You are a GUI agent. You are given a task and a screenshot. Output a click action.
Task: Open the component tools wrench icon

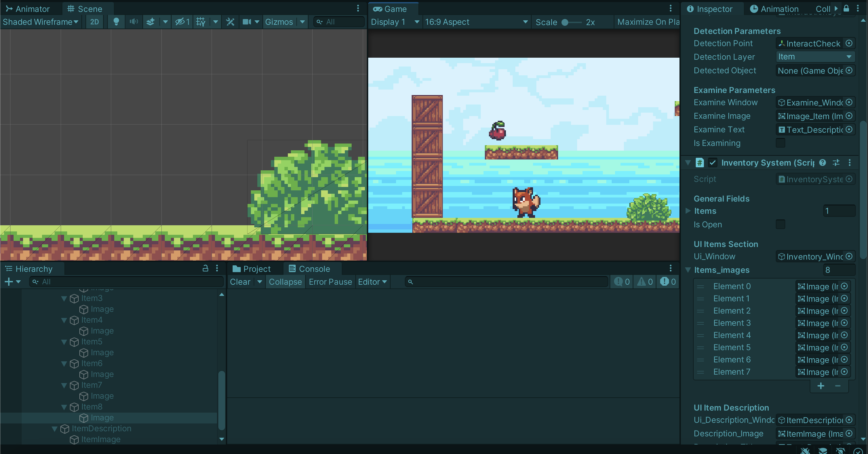point(230,22)
